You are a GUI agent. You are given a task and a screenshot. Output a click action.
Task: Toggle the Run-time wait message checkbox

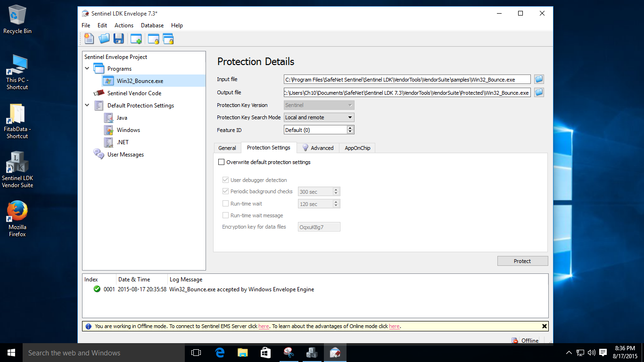tap(225, 215)
